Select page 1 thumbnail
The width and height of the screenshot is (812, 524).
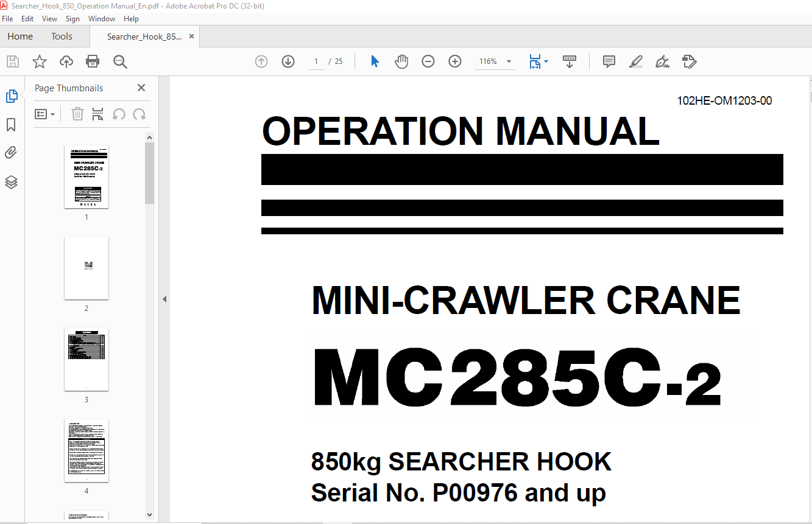pos(86,177)
